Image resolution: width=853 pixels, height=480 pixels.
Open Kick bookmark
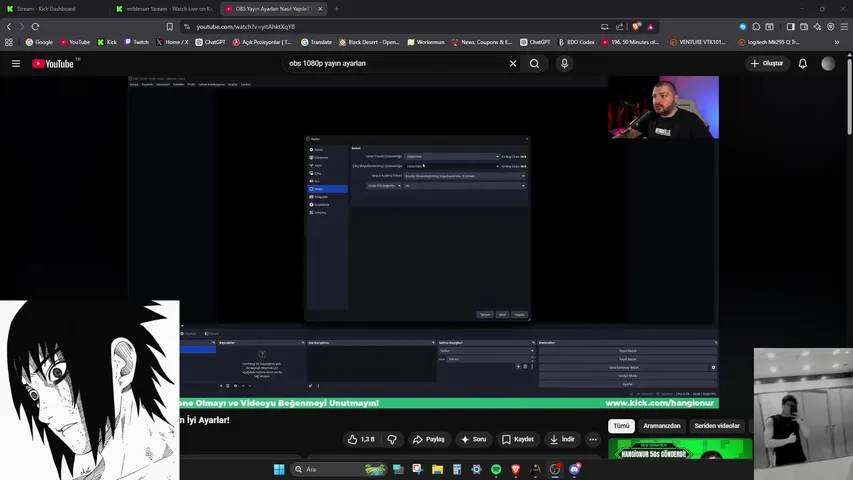coord(107,42)
